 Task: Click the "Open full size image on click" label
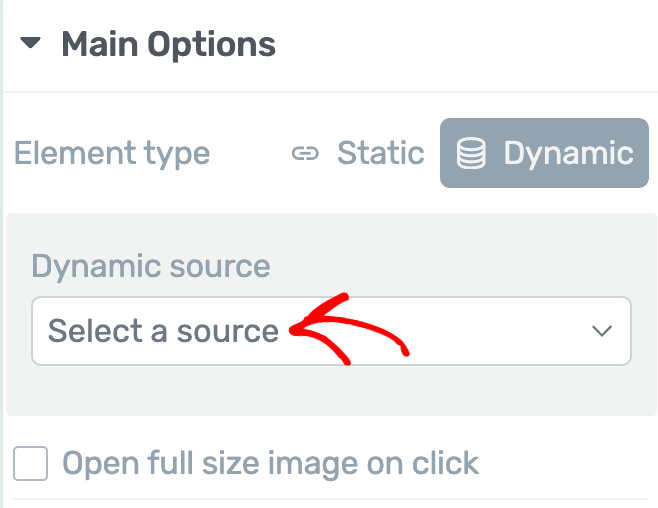point(271,464)
